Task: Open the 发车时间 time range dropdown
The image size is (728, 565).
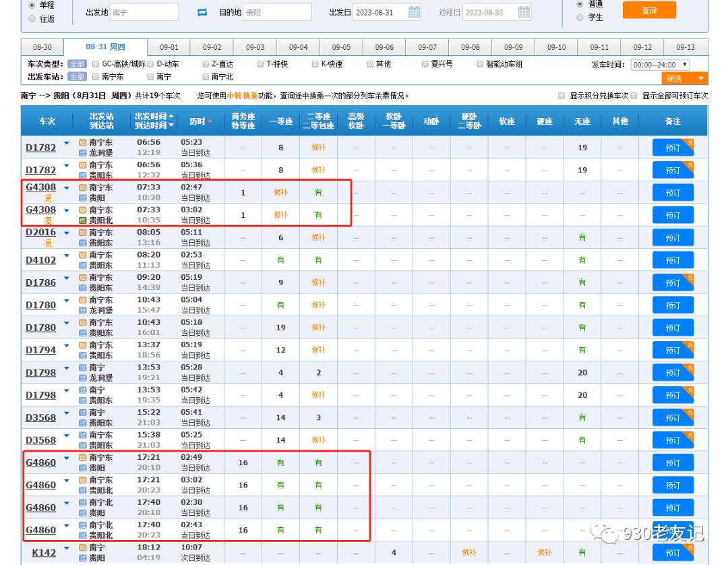Action: click(661, 65)
